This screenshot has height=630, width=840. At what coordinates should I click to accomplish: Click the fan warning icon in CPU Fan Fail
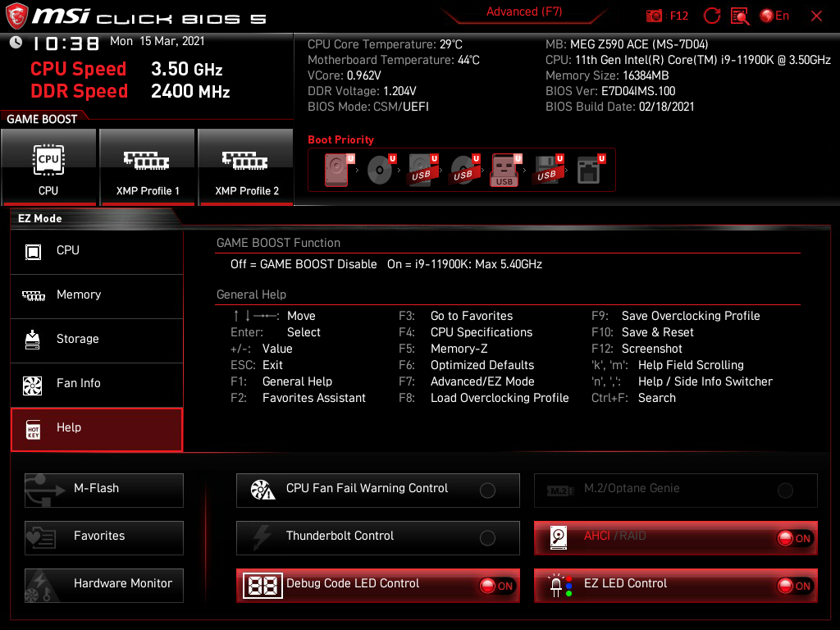tap(262, 490)
